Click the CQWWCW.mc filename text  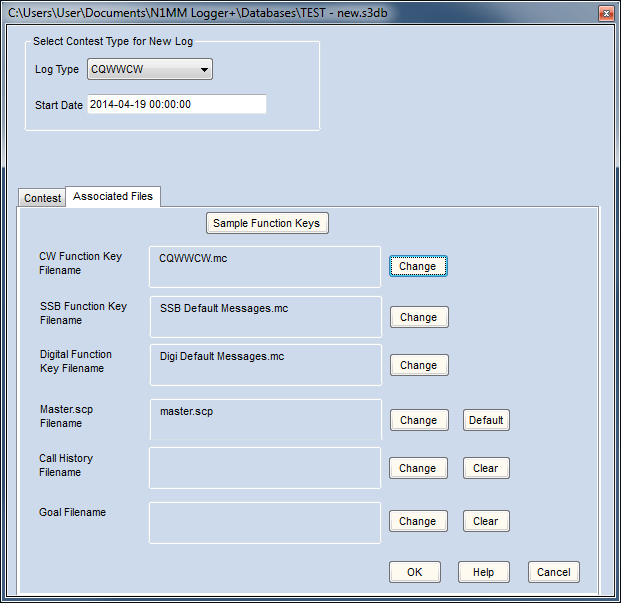193,258
